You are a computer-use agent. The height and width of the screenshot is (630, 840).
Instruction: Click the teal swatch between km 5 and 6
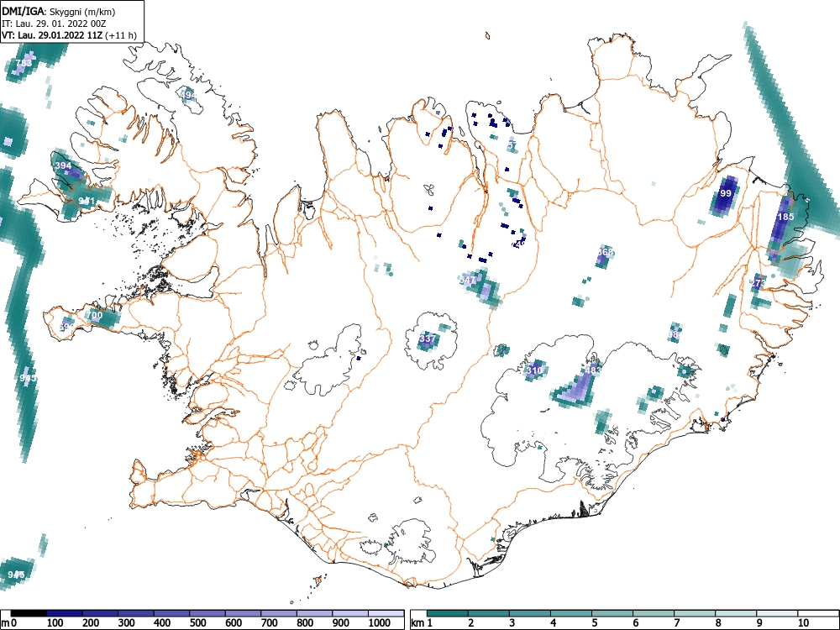click(612, 613)
